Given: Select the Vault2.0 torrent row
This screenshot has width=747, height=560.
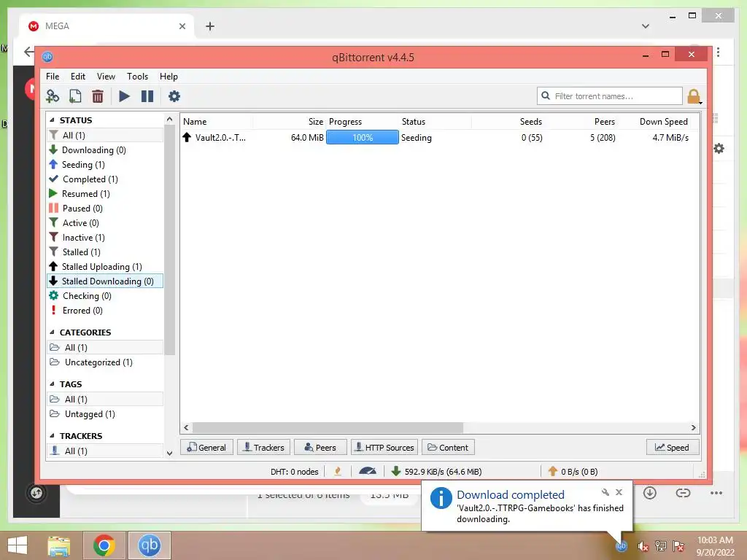Looking at the screenshot, I should [439, 138].
